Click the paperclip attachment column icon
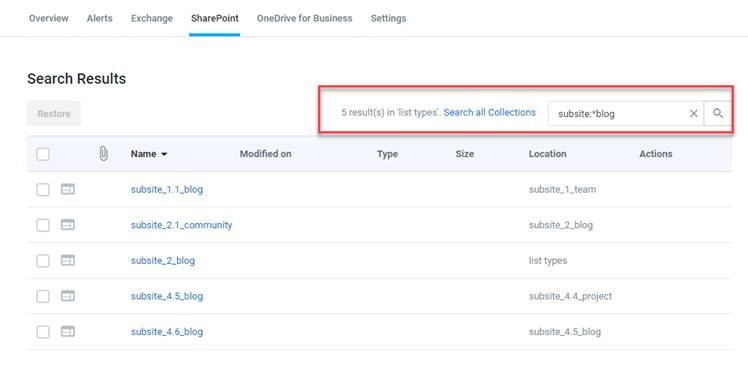Viewport: 748px width, 375px height. point(103,154)
